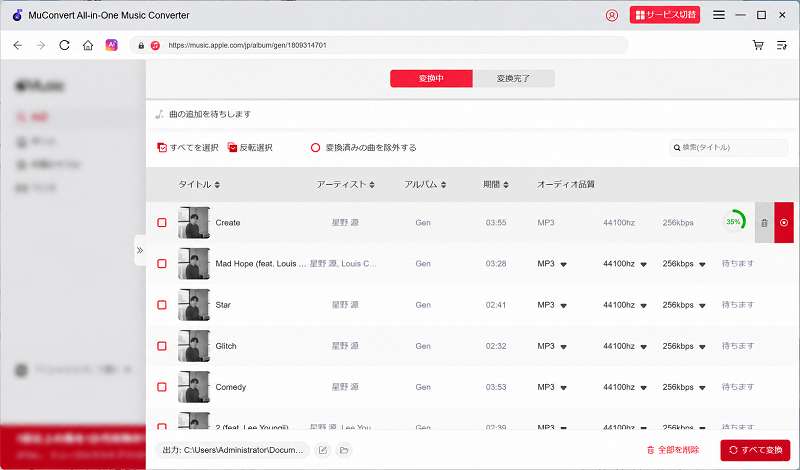This screenshot has width=800, height=470.
Task: Click the URL address bar
Action: 379,45
